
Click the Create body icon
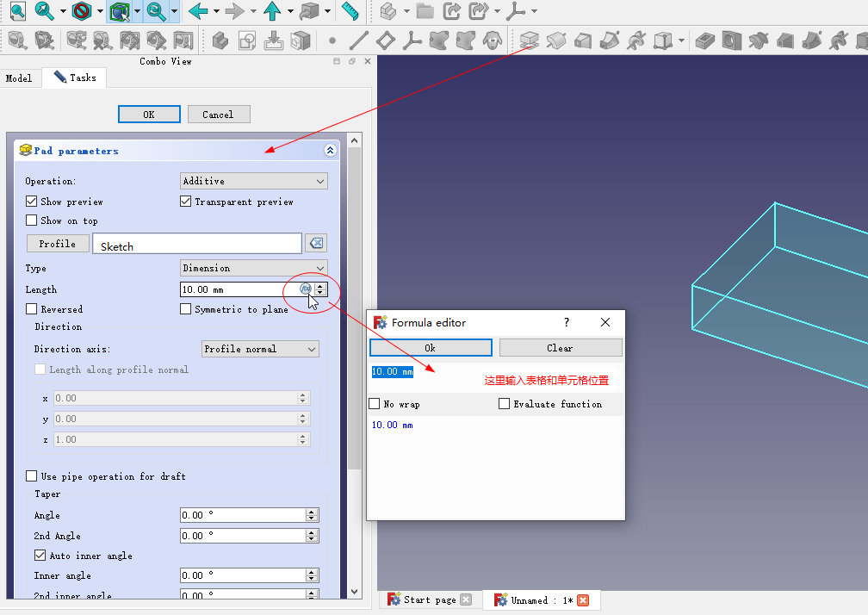(220, 40)
